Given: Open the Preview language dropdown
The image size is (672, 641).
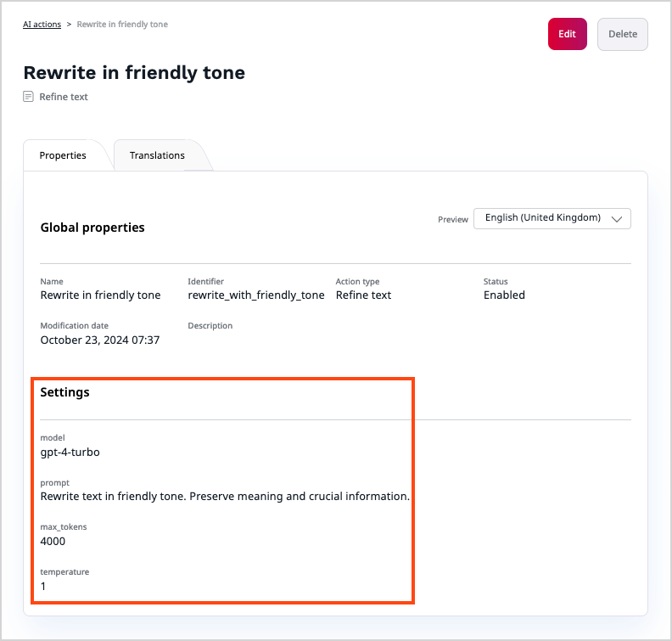Looking at the screenshot, I should (x=552, y=218).
